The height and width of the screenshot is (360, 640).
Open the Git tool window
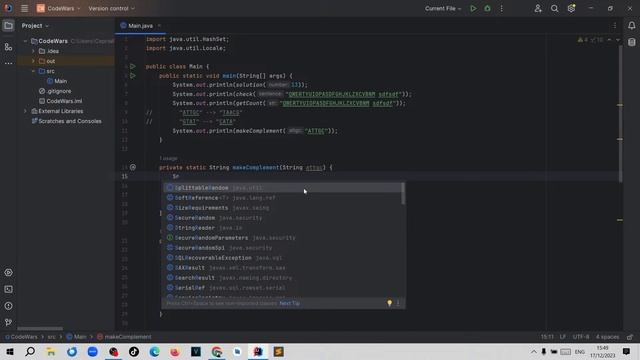(8, 322)
